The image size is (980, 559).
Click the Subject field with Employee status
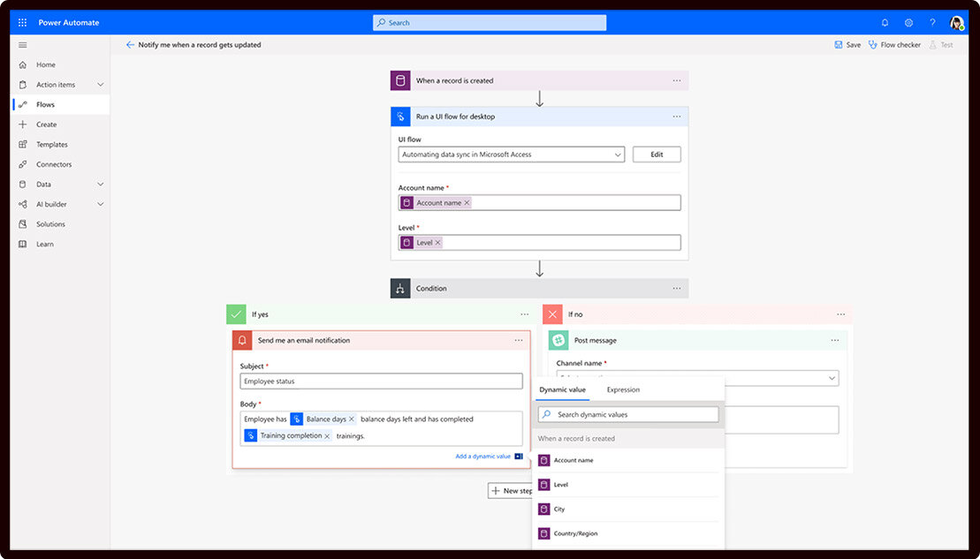381,381
